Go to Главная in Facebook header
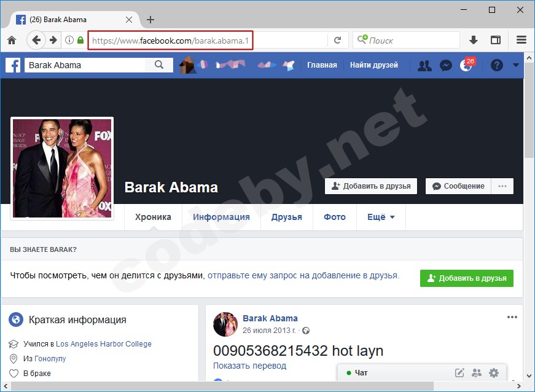 (322, 65)
